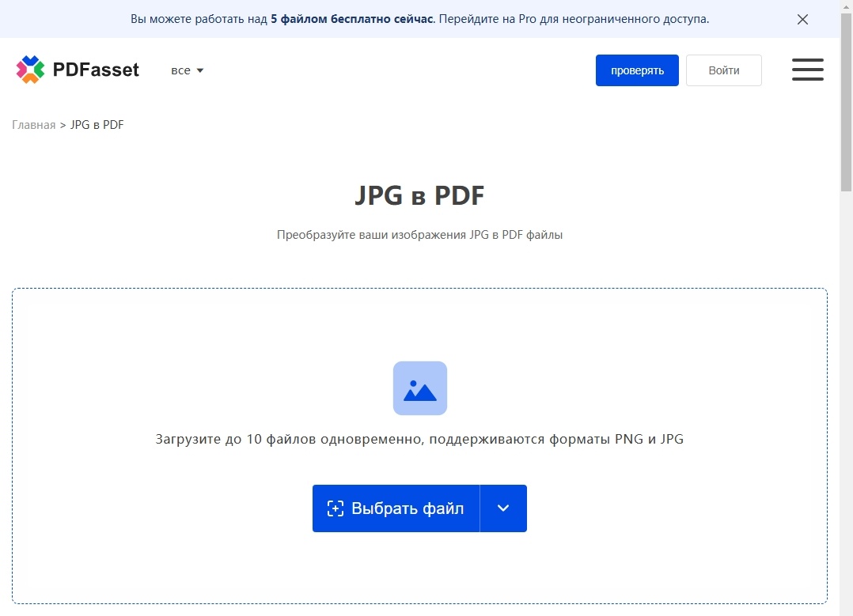The width and height of the screenshot is (853, 616).
Task: Click the colorful pinwheel emblem next to PDFasset
Action: [x=32, y=69]
